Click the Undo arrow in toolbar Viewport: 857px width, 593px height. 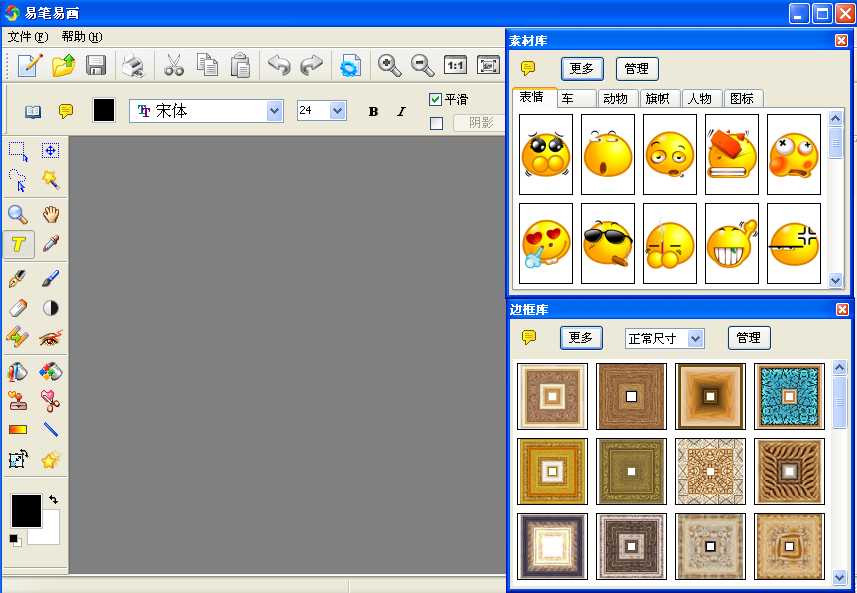[278, 66]
